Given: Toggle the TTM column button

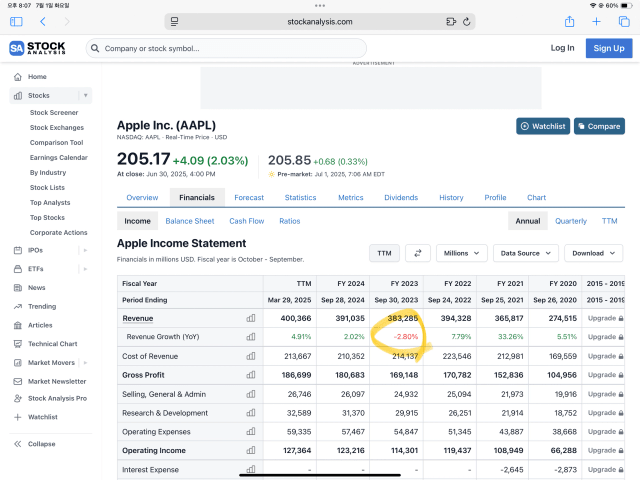Looking at the screenshot, I should (384, 253).
